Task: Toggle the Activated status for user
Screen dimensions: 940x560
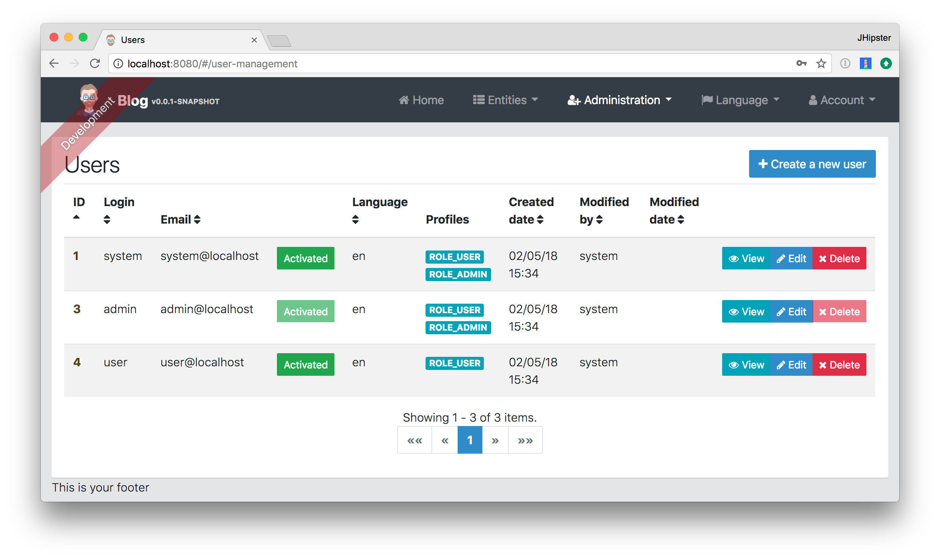Action: click(x=305, y=364)
